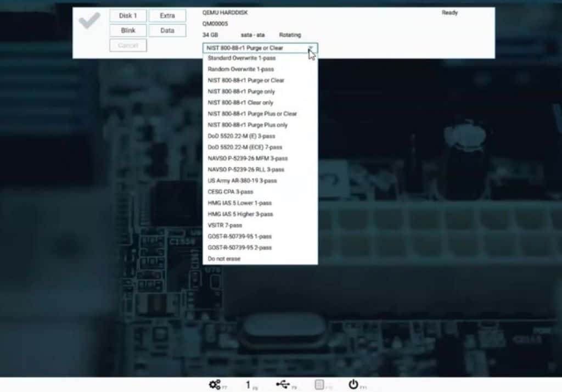562x392 pixels.
Task: Click the Disk 1 button
Action: click(127, 15)
